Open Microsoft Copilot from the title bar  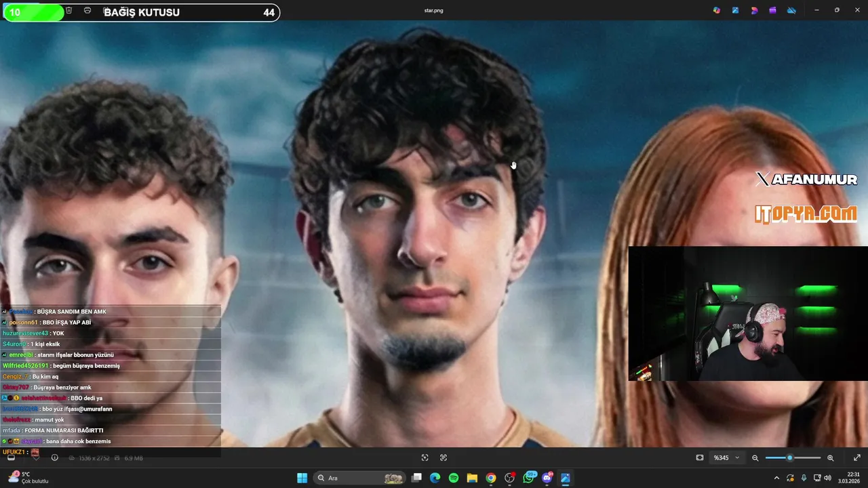[717, 10]
